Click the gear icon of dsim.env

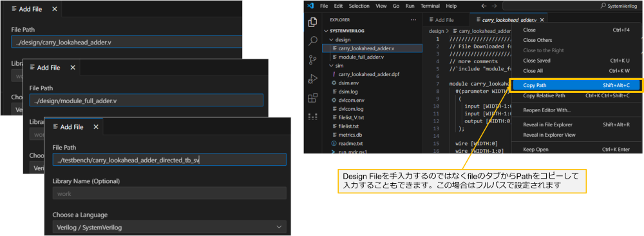[334, 83]
